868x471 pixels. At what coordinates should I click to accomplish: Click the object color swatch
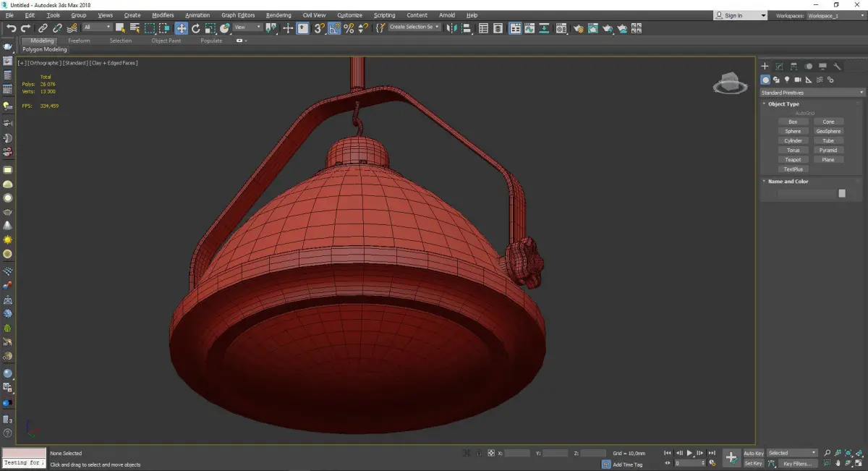pyautogui.click(x=842, y=193)
